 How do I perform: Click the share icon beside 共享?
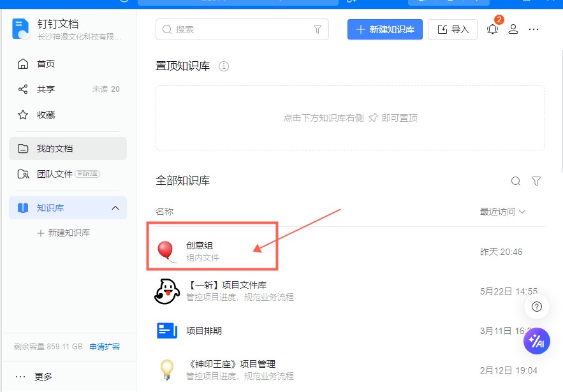pos(23,89)
